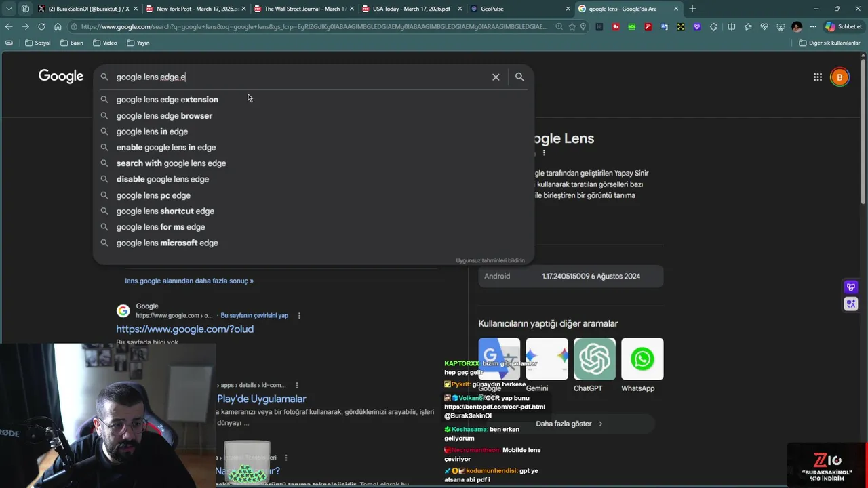This screenshot has height=488, width=868.
Task: Select suggestion 'google lens for ms edge'
Action: [x=313, y=227]
